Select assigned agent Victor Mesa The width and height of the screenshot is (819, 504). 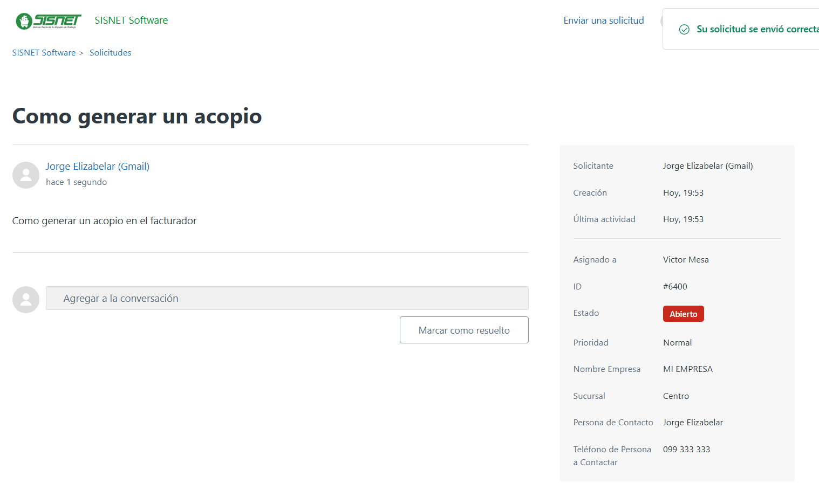pos(686,260)
